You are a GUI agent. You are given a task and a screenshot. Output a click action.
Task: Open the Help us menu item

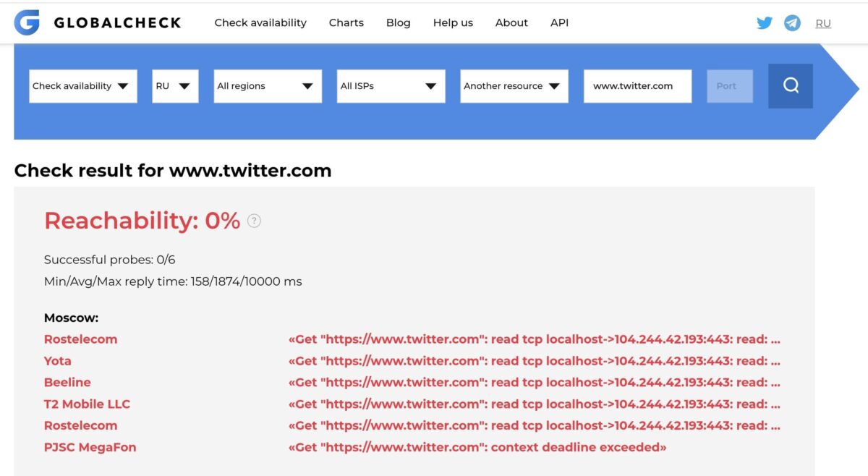coord(453,22)
